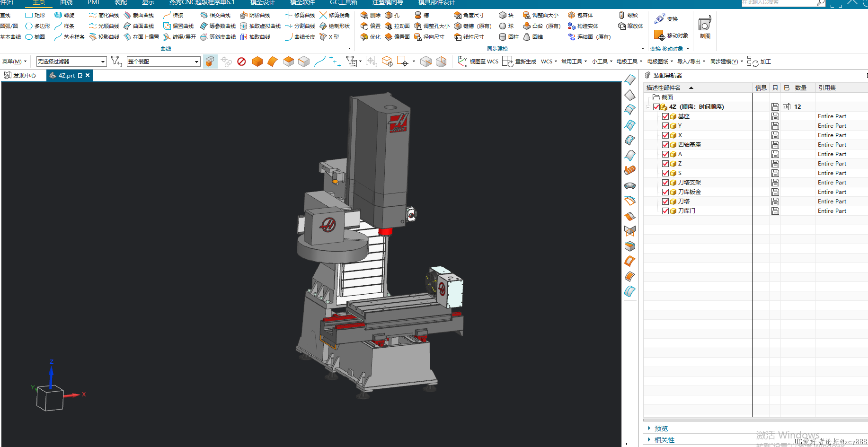The height and width of the screenshot is (447, 868).
Task: Switch to the 曲线 ribbon tab
Action: pyautogui.click(x=67, y=2)
